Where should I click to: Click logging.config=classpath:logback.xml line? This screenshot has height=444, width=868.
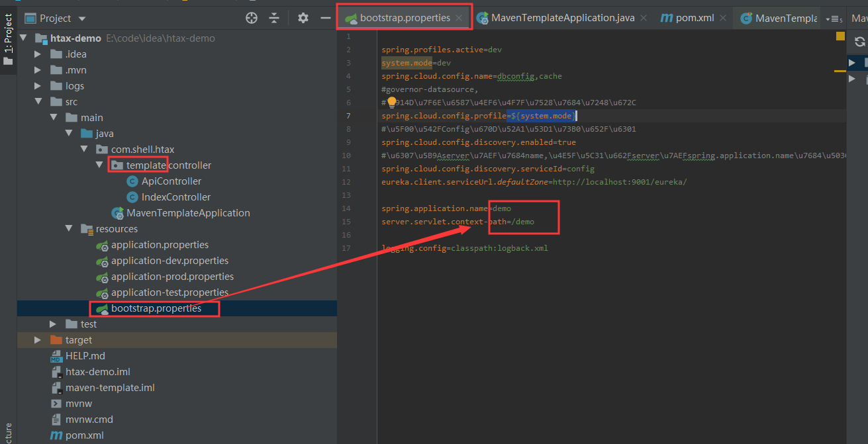(465, 248)
